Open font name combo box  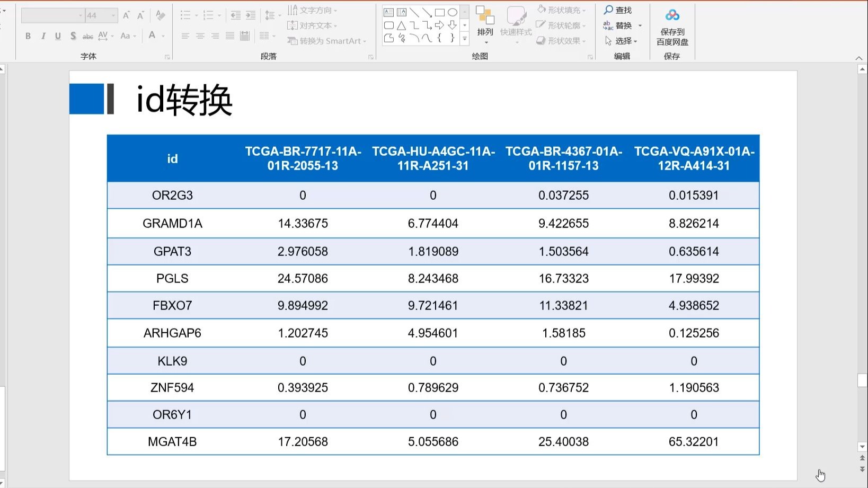52,15
